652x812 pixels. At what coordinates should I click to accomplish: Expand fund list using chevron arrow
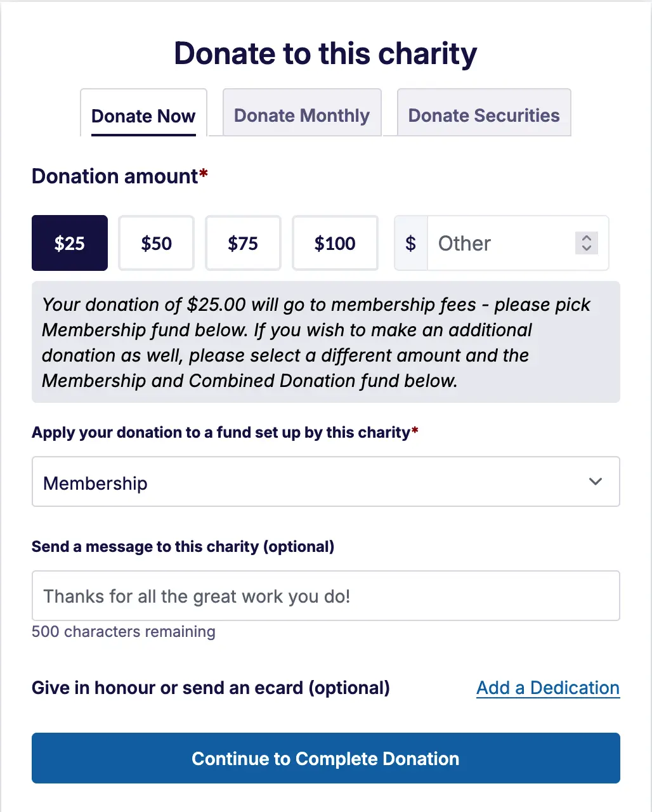pos(596,481)
